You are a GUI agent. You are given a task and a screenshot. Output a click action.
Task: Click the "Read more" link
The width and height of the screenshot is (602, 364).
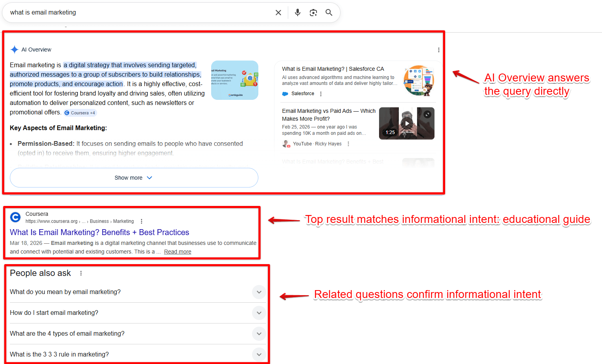click(x=177, y=252)
